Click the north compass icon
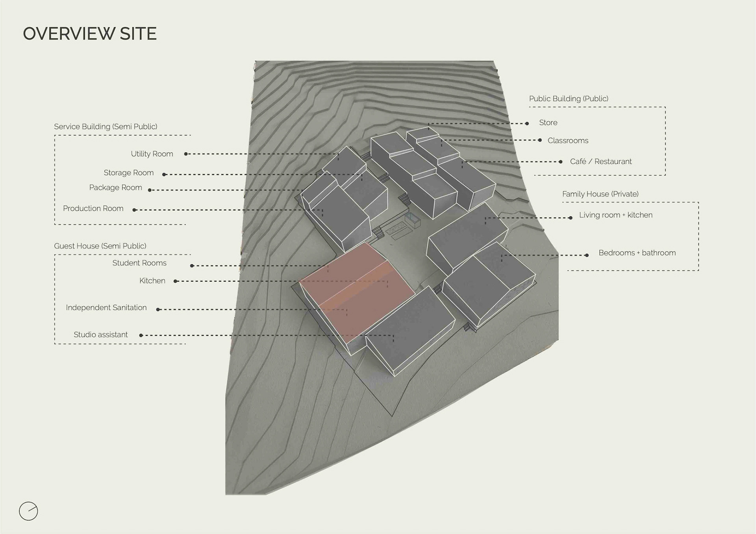The width and height of the screenshot is (756, 534). 28,511
